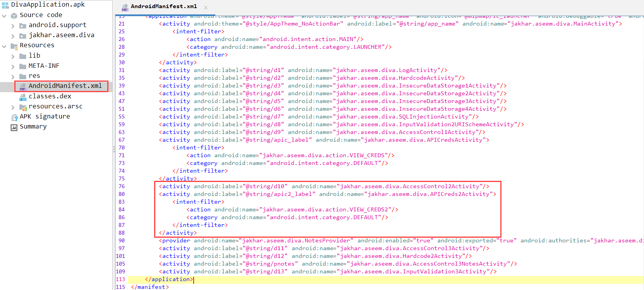Click the classes.dex file icon

(23, 97)
